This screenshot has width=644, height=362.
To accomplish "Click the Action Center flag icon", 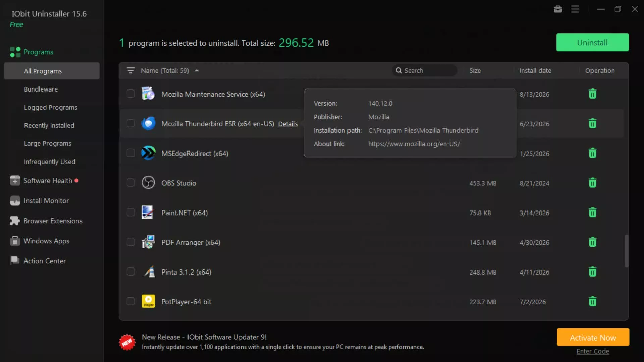I will tap(15, 260).
